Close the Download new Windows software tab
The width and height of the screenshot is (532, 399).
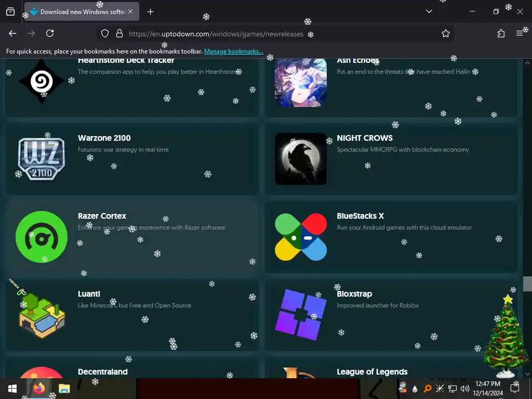point(130,11)
